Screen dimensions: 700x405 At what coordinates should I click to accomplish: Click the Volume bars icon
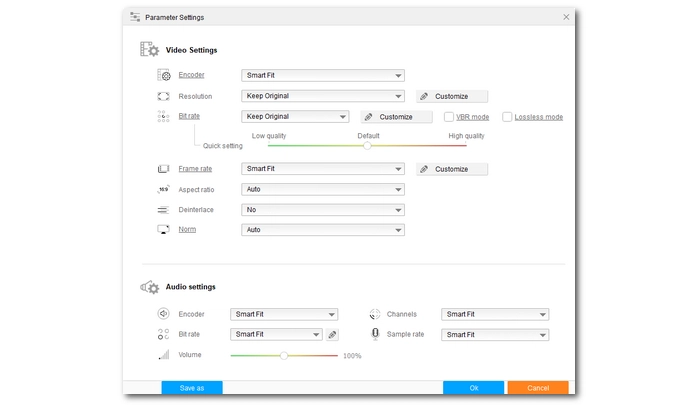(x=164, y=355)
